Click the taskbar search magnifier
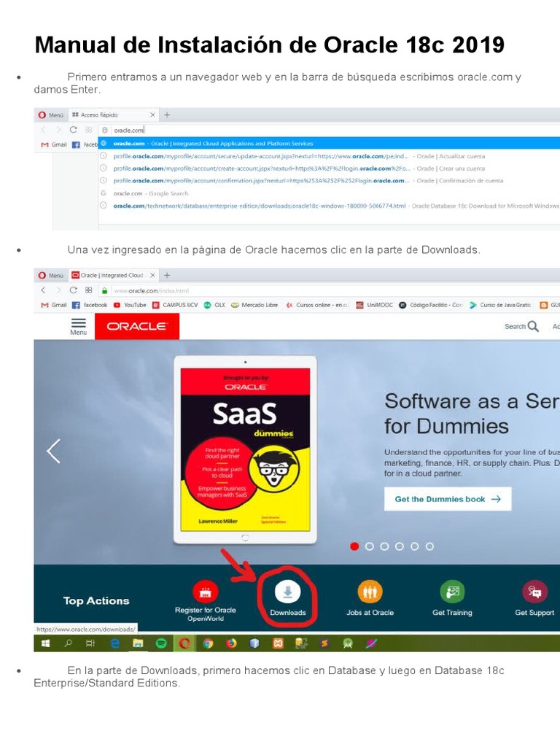Viewport: 560px width, 747px height. coord(68,643)
